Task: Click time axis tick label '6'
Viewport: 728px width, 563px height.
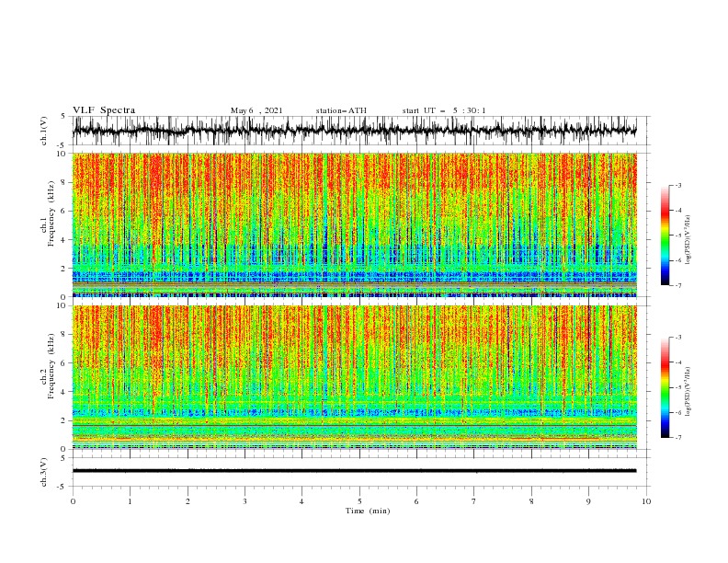Action: coord(416,501)
